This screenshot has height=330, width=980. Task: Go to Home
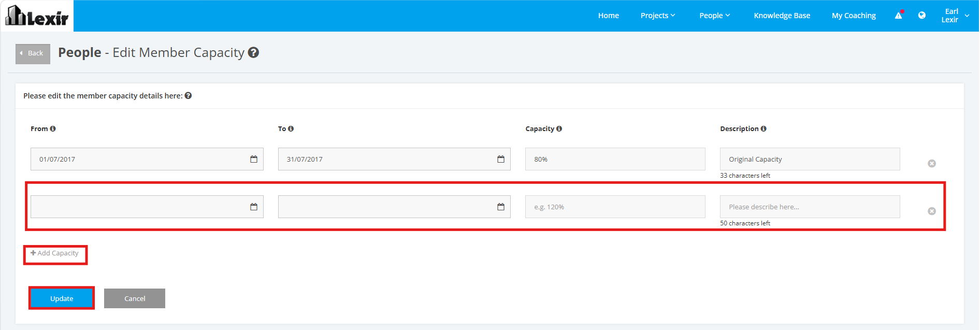click(609, 16)
